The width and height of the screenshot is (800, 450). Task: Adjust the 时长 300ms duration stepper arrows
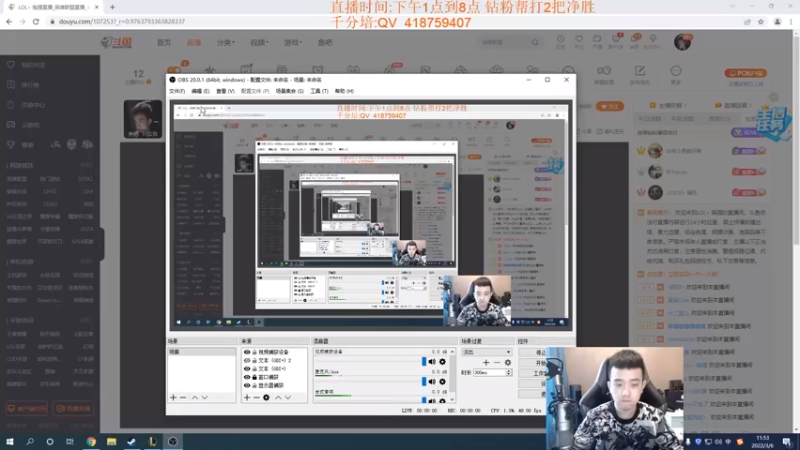[508, 372]
